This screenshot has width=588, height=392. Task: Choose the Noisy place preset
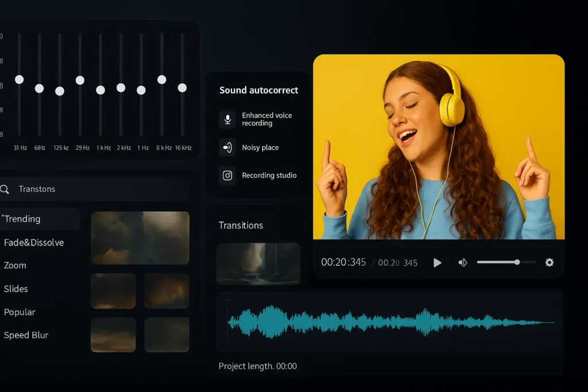[x=260, y=148]
